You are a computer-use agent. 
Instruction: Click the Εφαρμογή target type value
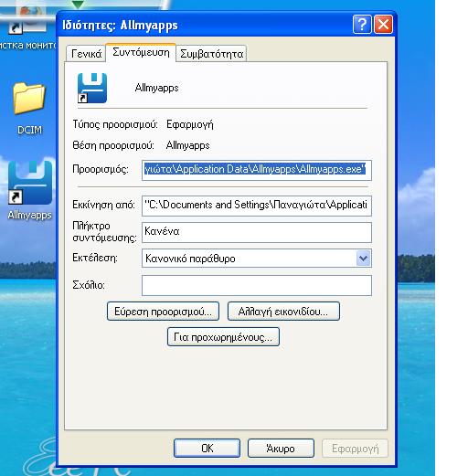[x=190, y=124]
